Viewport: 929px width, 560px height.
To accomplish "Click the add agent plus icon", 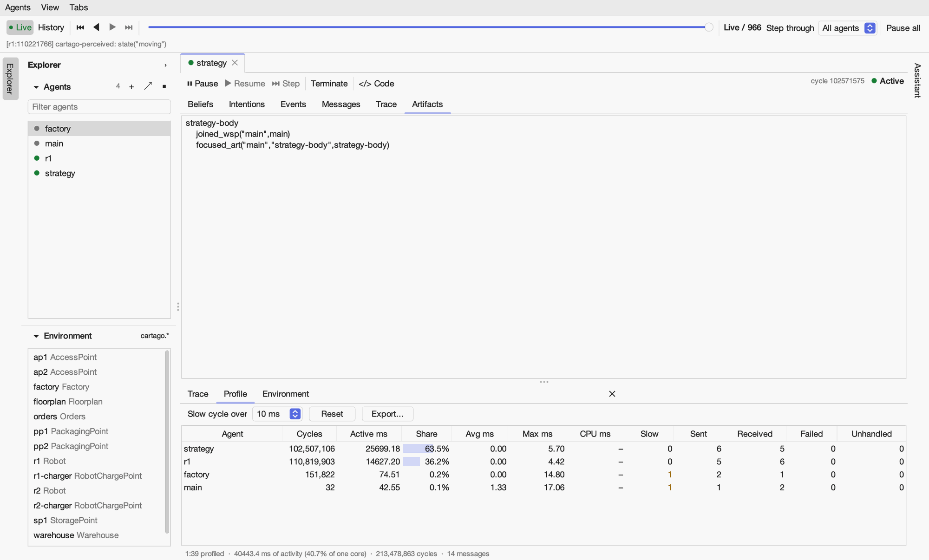I will [x=131, y=87].
